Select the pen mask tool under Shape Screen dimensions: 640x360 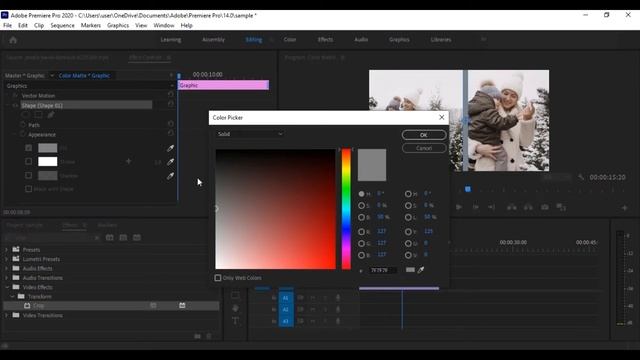point(51,115)
